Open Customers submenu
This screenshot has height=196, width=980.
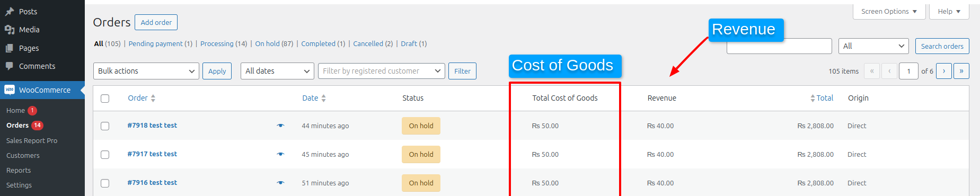point(23,155)
